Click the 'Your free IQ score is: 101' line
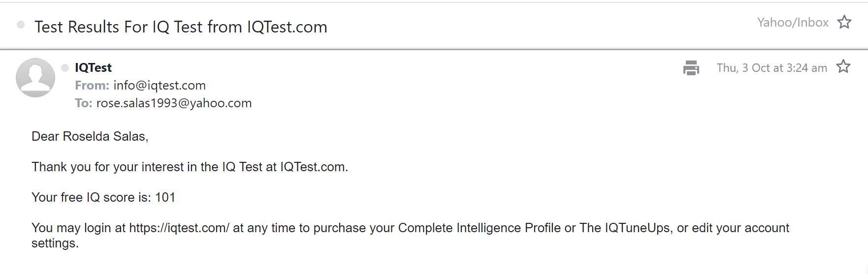 pyautogui.click(x=103, y=198)
